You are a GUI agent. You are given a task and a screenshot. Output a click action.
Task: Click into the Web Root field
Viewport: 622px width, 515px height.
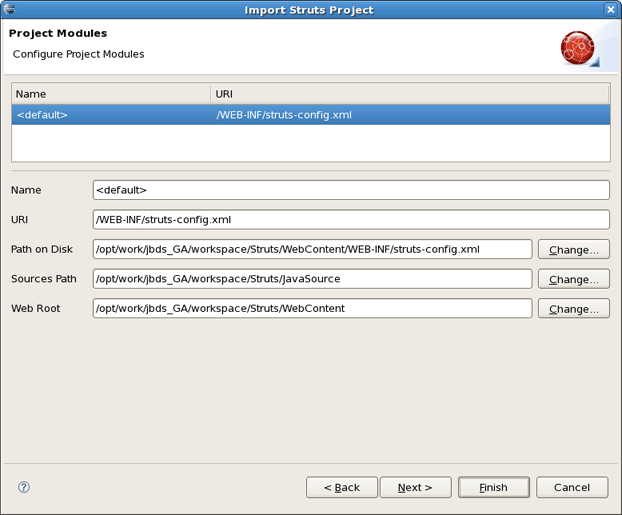click(312, 309)
